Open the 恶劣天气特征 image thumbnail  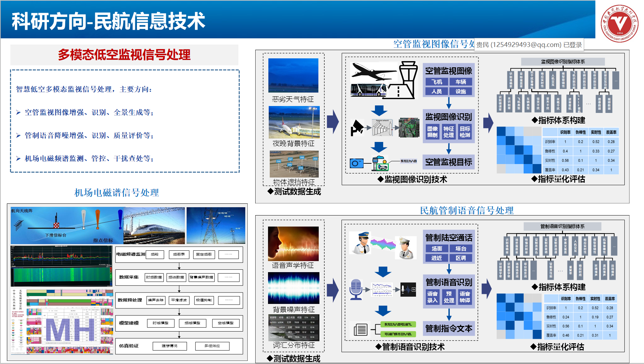pos(293,75)
